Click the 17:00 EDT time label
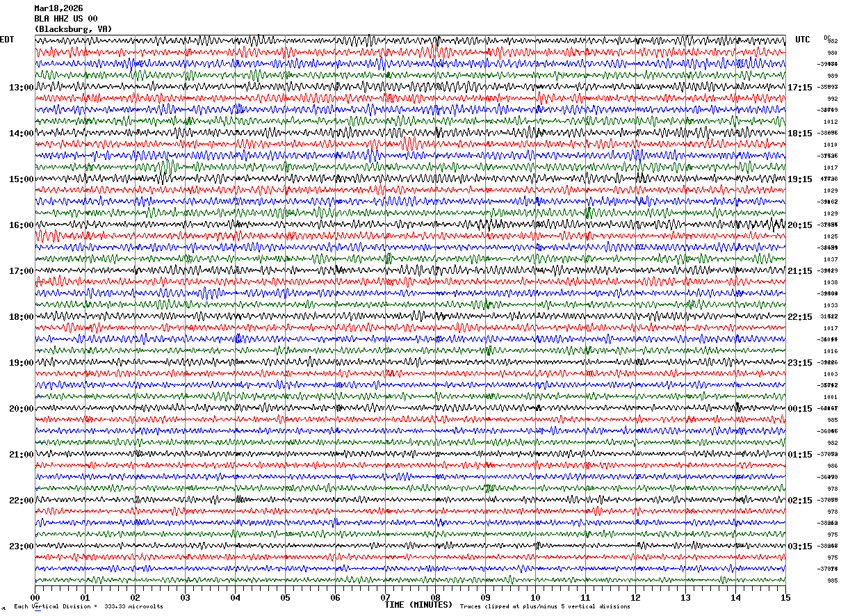This screenshot has height=616, width=841. (21, 271)
